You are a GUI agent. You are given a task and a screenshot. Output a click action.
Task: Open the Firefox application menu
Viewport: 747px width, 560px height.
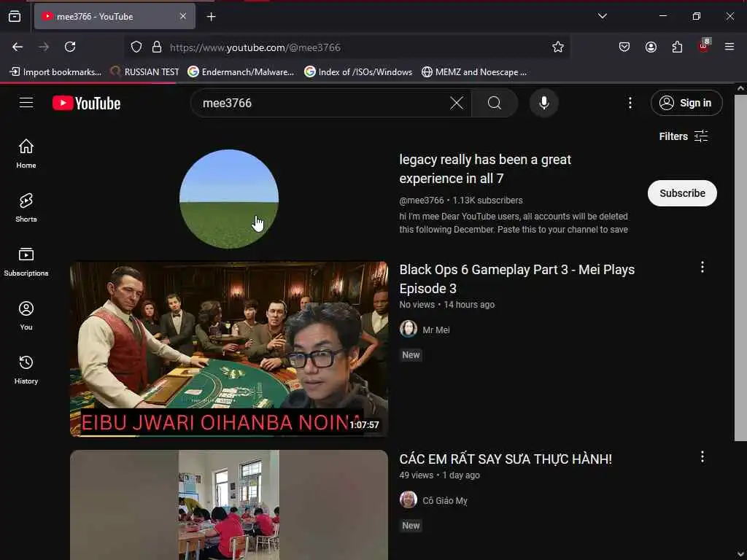(x=729, y=47)
